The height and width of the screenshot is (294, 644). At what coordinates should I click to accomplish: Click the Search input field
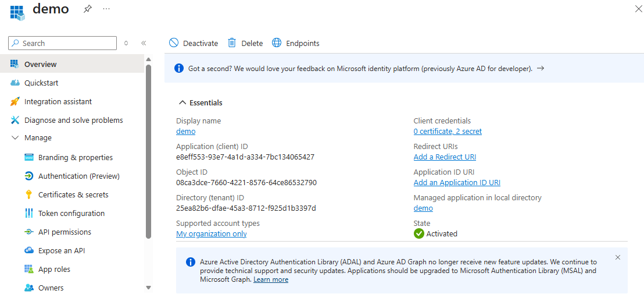[62, 43]
